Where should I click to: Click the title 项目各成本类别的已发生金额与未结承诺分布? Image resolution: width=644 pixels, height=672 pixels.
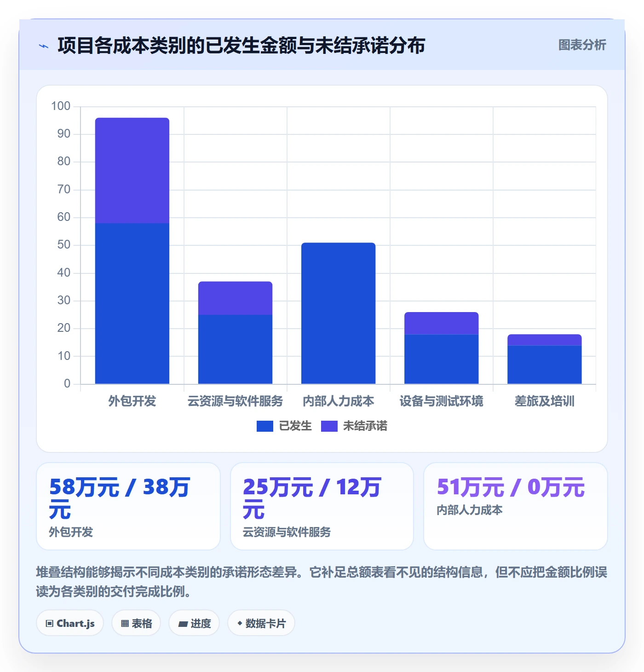tap(241, 46)
